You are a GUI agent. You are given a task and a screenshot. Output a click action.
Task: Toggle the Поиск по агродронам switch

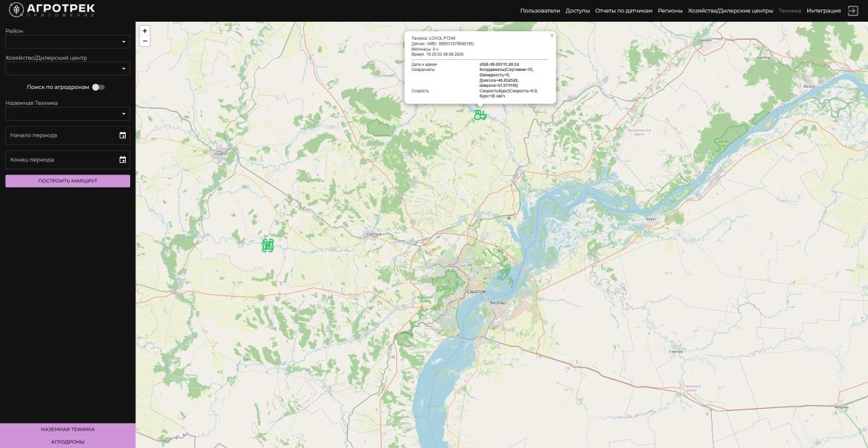98,87
